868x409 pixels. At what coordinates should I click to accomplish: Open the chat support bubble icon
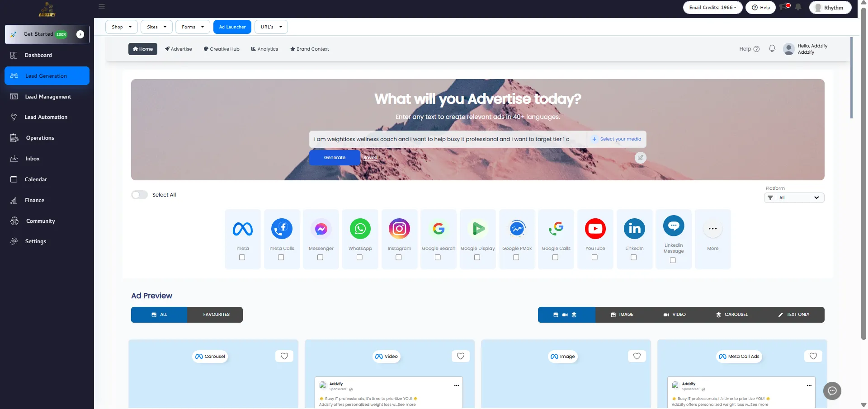point(832,391)
